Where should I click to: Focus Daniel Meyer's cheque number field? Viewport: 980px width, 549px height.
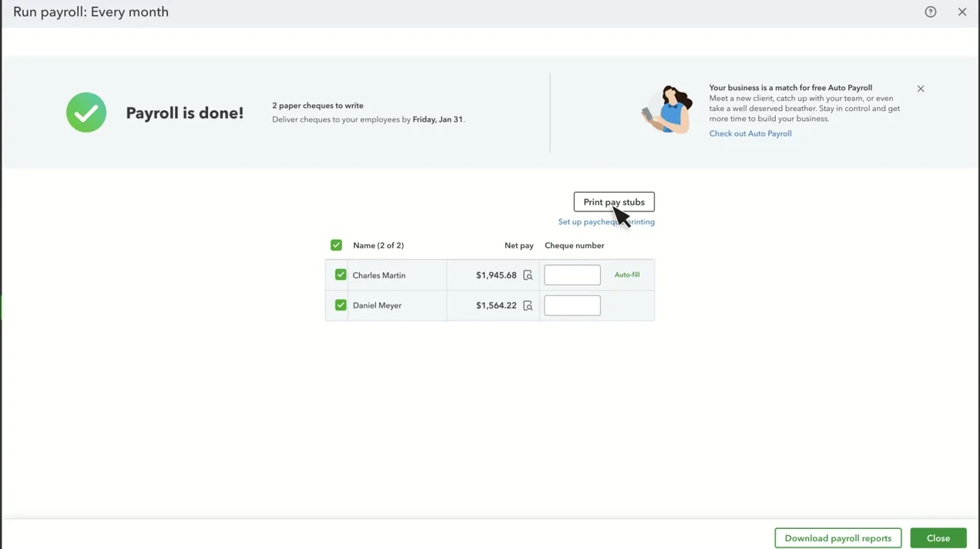[572, 305]
